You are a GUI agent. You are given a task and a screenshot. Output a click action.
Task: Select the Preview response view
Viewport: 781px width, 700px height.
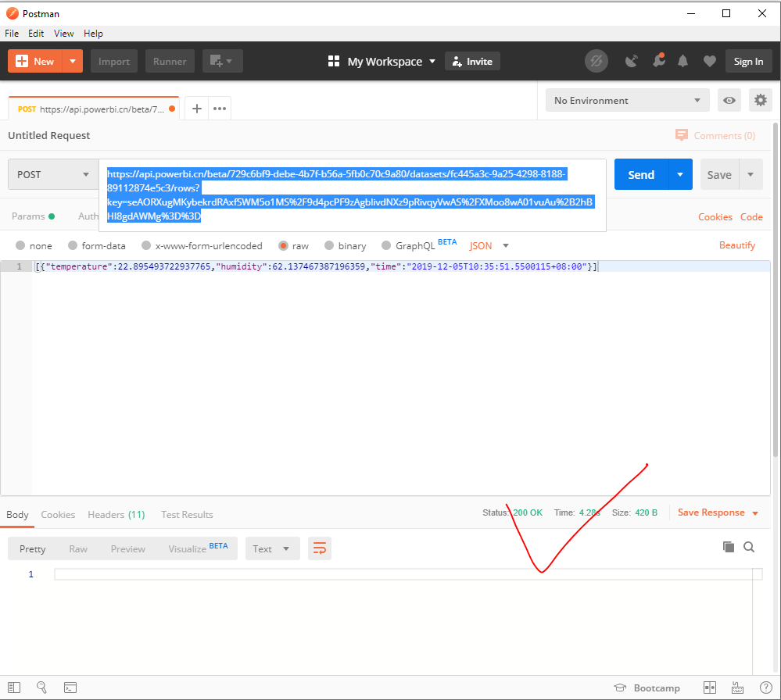click(x=128, y=548)
